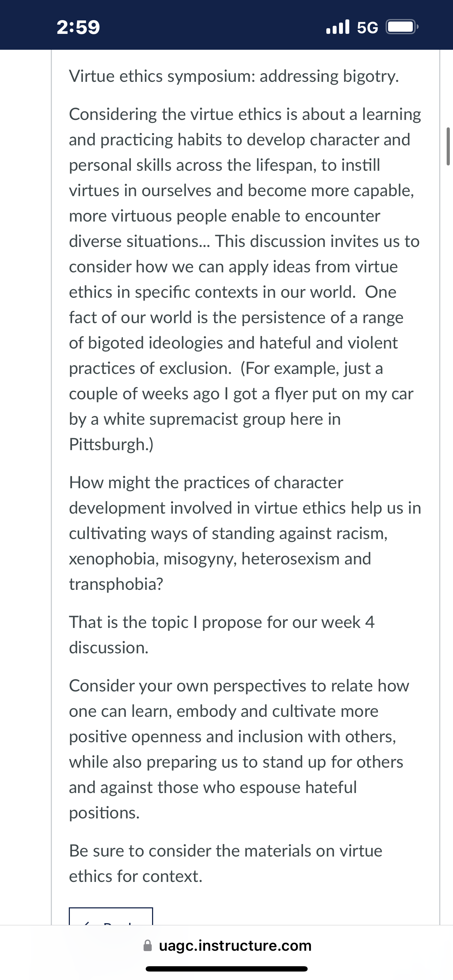
Task: Tap the word 'positions.' ending the paragraph
Action: [x=104, y=812]
